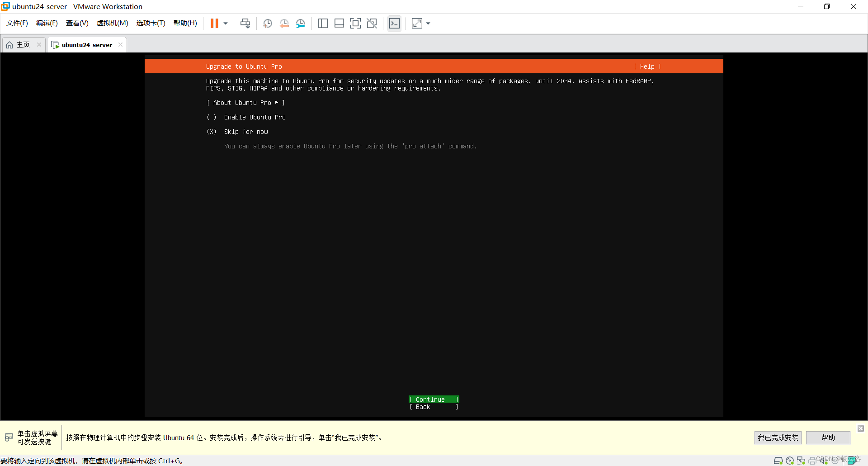This screenshot has height=466, width=868.
Task: Close the ubuntu24-server tab
Action: coord(120,44)
